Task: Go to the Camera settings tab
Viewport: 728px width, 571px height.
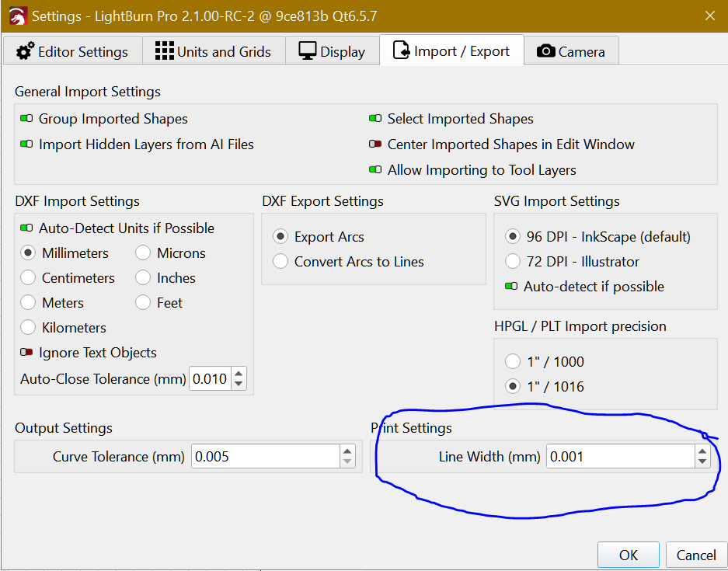Action: coord(570,52)
